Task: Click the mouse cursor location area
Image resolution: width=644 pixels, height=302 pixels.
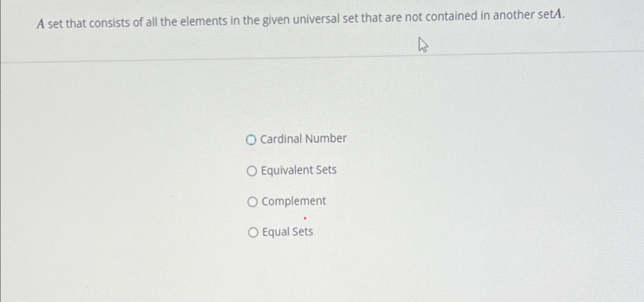Action: (422, 45)
